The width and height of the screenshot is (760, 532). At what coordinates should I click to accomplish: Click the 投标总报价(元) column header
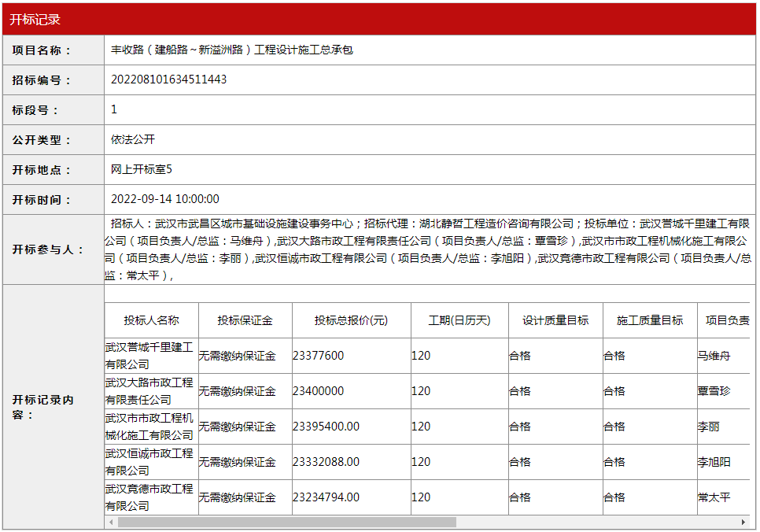click(x=351, y=320)
